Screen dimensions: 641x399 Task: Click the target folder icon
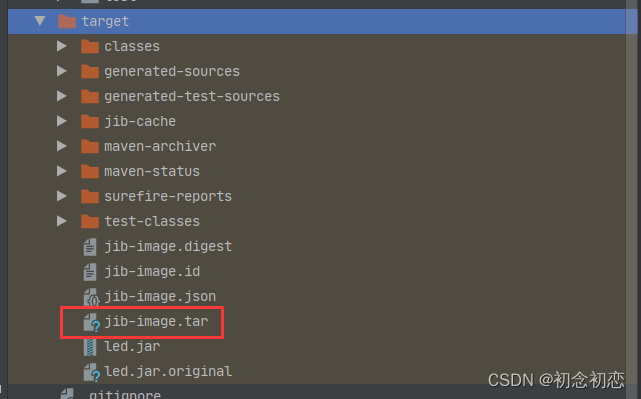click(67, 21)
